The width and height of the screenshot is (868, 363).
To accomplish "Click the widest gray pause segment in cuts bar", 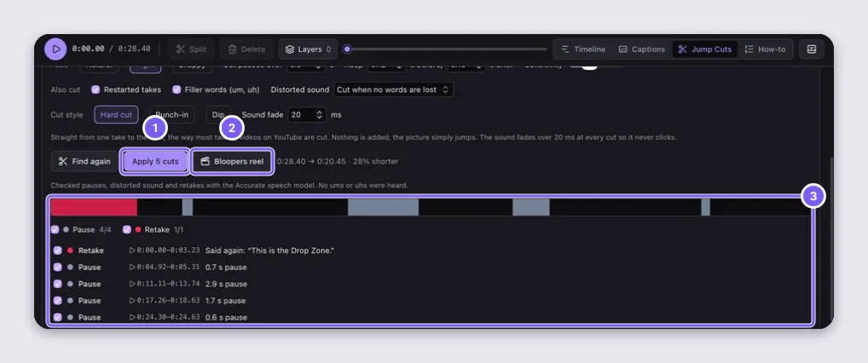I will point(383,207).
